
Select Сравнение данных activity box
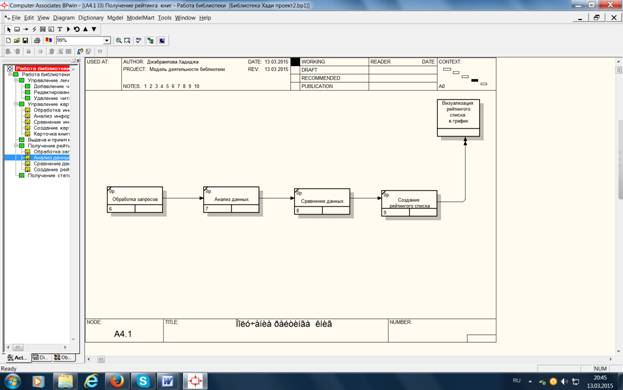click(x=322, y=201)
